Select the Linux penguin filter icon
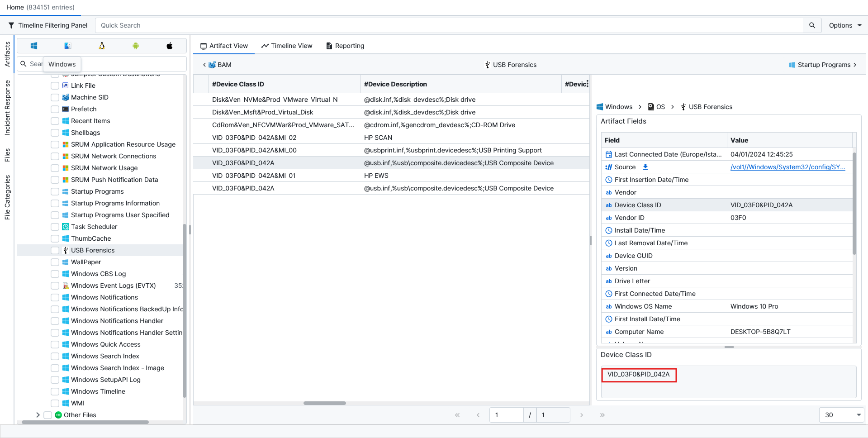Screen dimensions: 868x438 102,46
